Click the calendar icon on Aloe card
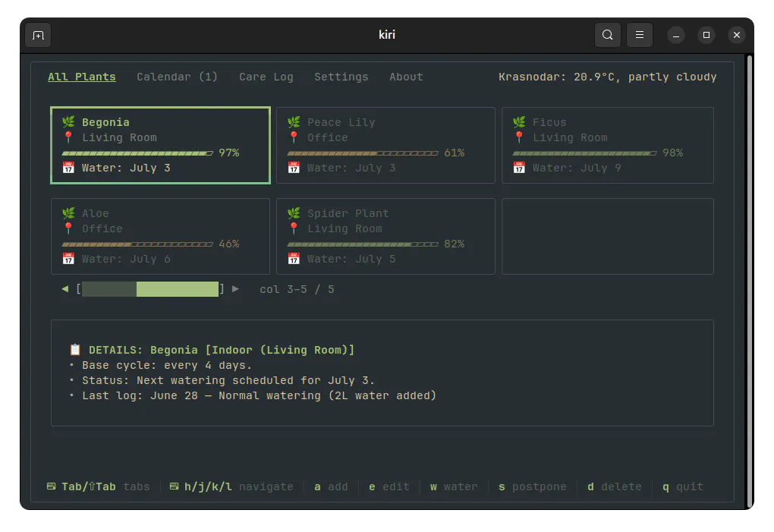 68,259
